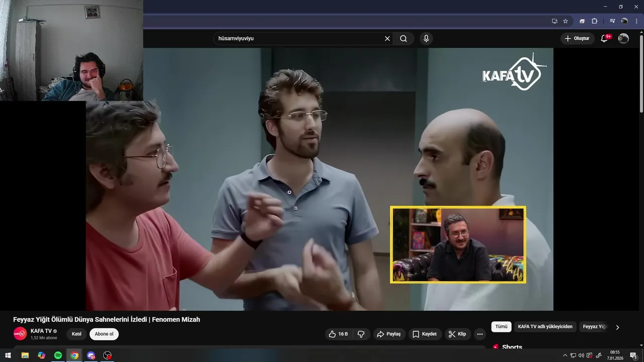Open the pen-shaped tray icon next to the clock
Viewport: 644px width, 362px height.
point(599,355)
